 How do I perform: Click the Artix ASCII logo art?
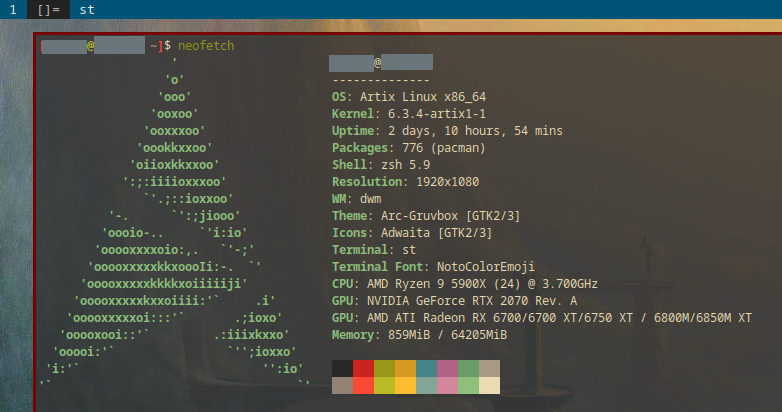point(175,223)
